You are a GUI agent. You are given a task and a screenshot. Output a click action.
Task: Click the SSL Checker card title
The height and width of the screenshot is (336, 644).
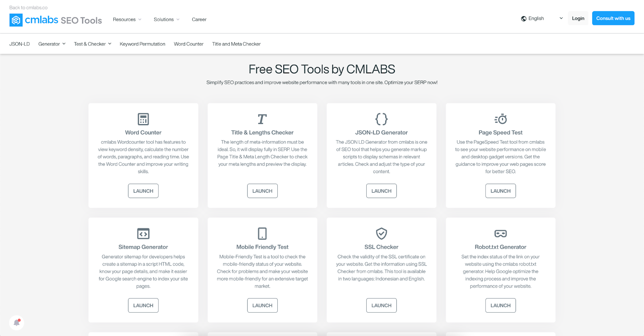click(x=382, y=247)
